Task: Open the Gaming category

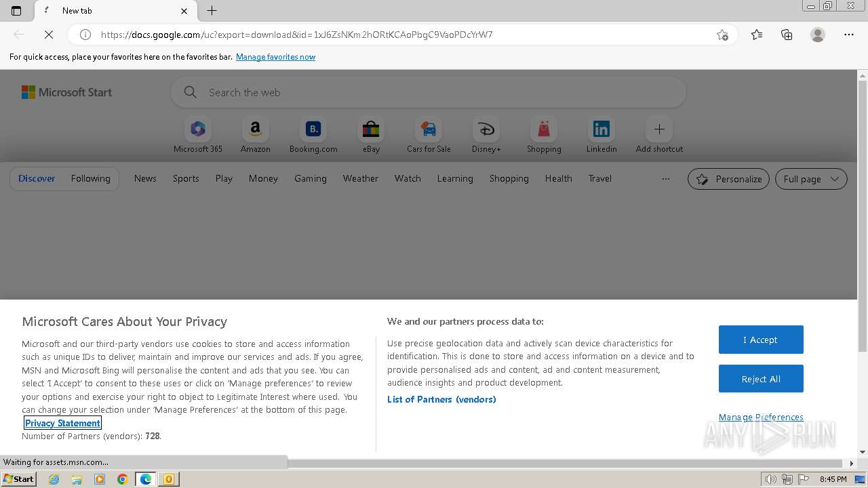Action: pos(311,178)
